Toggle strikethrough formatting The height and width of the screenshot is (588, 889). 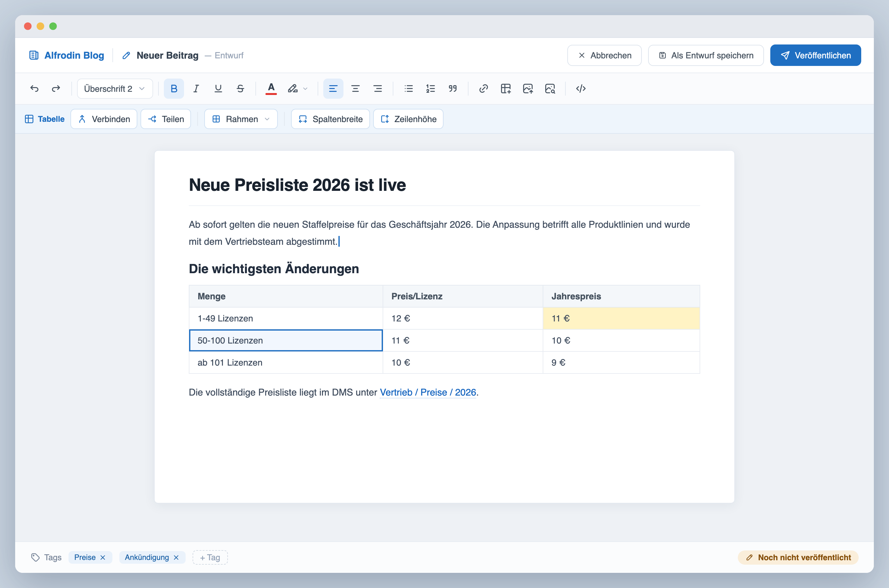coord(240,89)
